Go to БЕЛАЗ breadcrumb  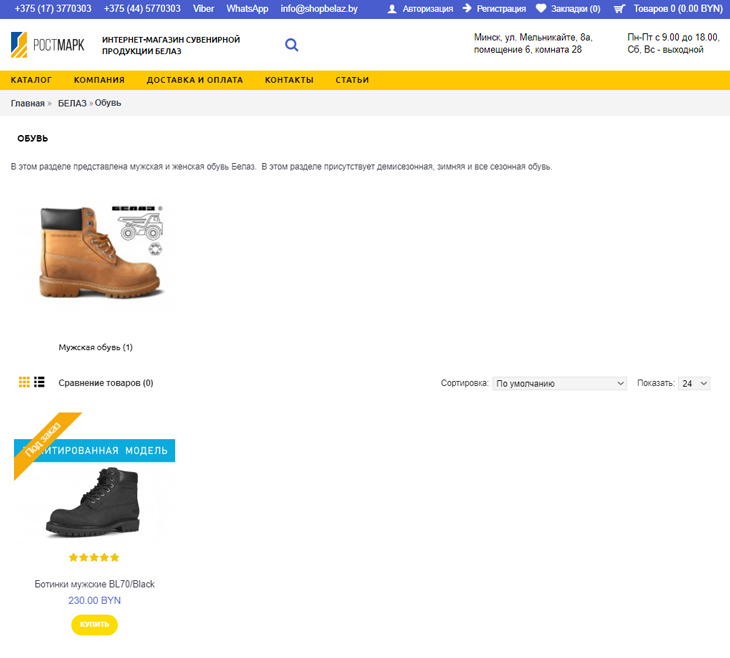[x=72, y=103]
